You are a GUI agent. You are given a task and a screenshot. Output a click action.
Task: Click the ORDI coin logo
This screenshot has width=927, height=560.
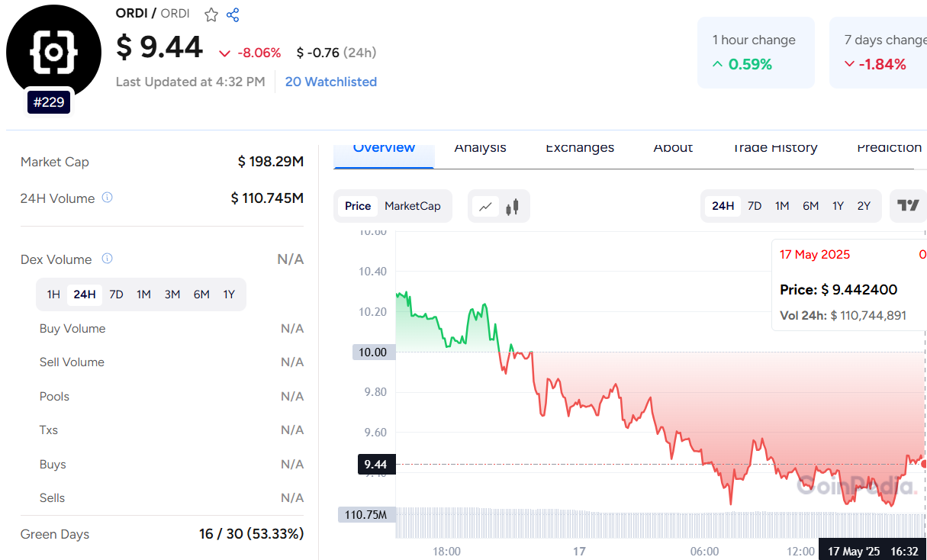(x=53, y=52)
